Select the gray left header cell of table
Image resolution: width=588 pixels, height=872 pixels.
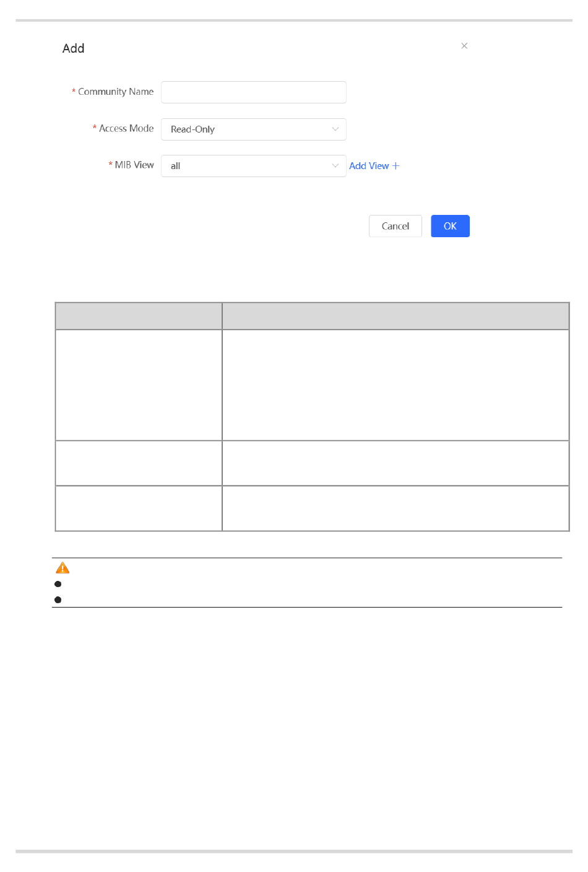139,316
